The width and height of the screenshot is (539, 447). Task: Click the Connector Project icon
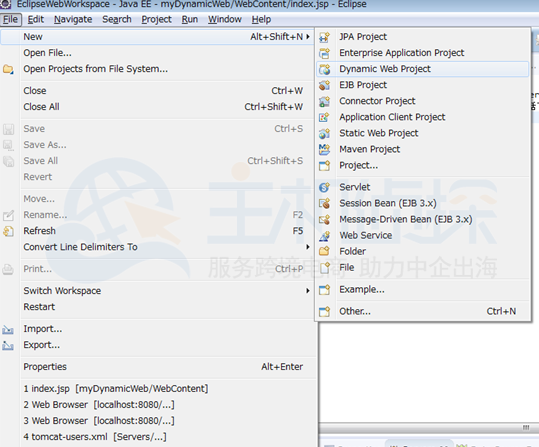(324, 101)
